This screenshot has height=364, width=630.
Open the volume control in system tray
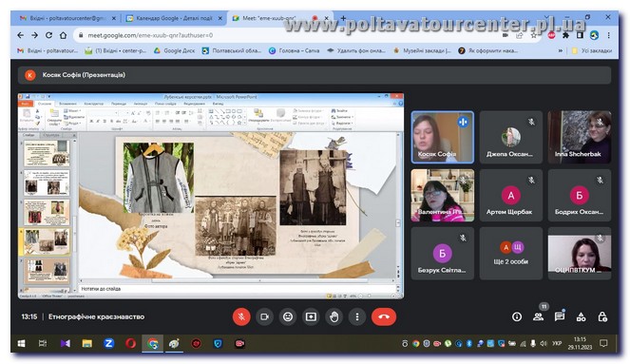click(x=544, y=343)
